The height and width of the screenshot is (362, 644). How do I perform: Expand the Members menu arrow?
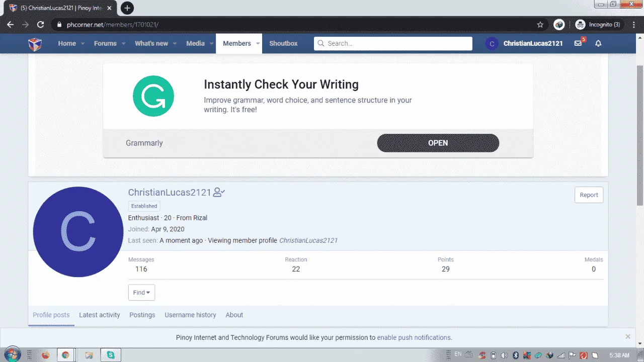point(258,44)
